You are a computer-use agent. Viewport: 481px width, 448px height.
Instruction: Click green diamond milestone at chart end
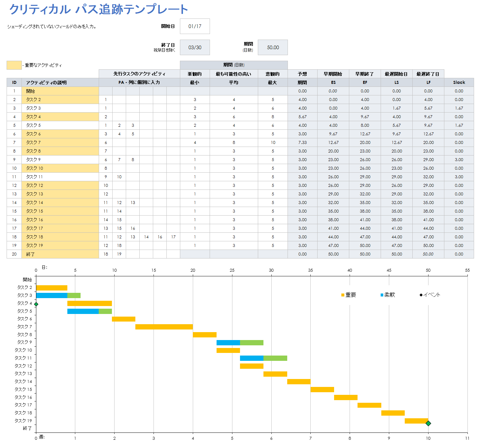(428, 423)
